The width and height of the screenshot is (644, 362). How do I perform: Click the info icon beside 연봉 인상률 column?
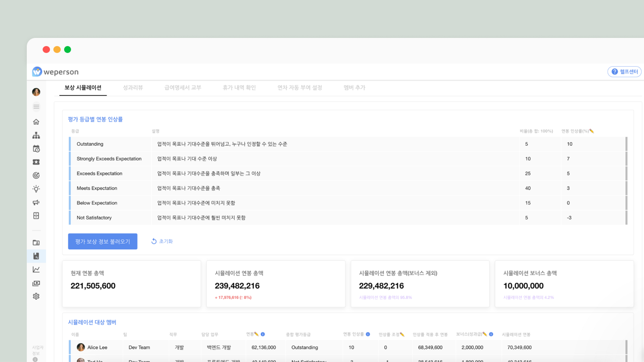368,334
